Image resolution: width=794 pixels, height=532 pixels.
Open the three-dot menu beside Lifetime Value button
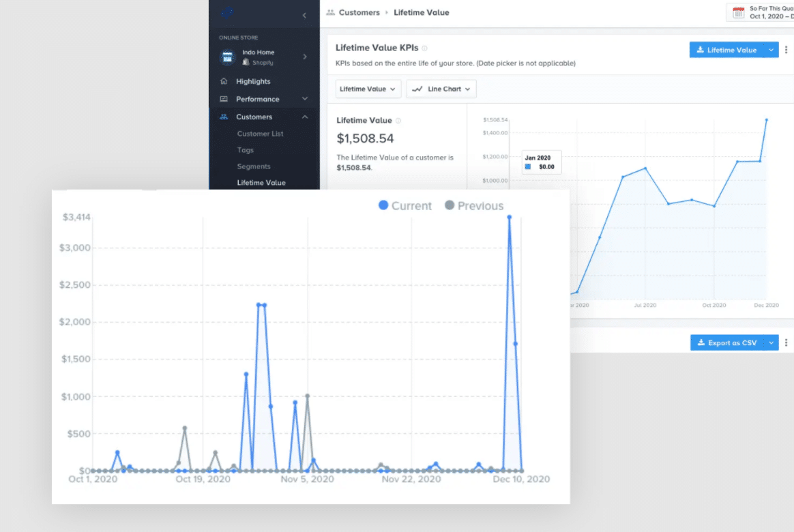pyautogui.click(x=786, y=50)
